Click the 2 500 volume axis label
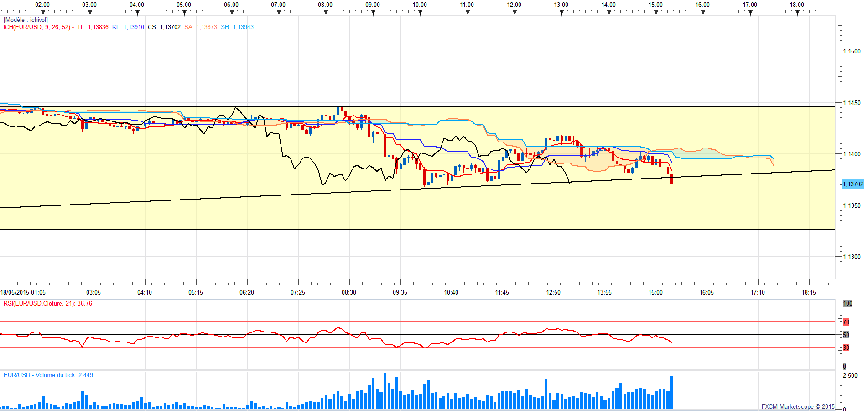 click(x=850, y=376)
